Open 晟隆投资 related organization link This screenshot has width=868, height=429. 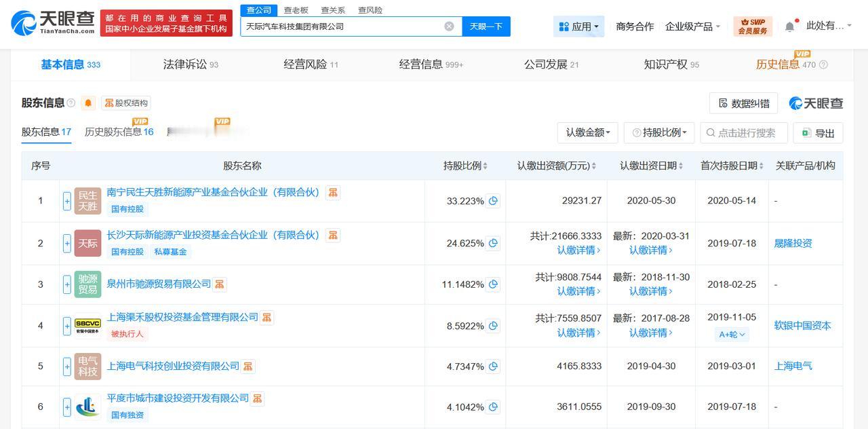click(793, 243)
